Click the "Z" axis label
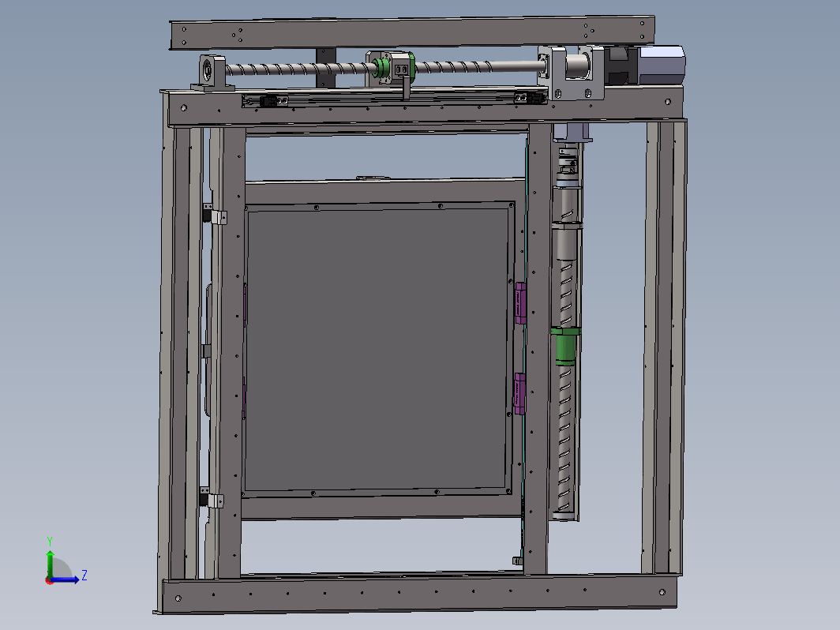Image resolution: width=840 pixels, height=630 pixels. [84, 576]
